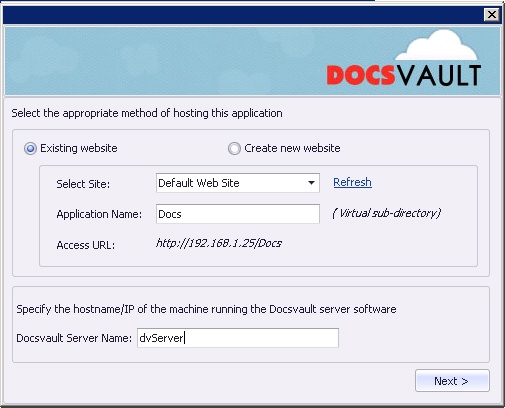Click the Refresh link
Image resolution: width=505 pixels, height=408 pixels.
(x=352, y=182)
